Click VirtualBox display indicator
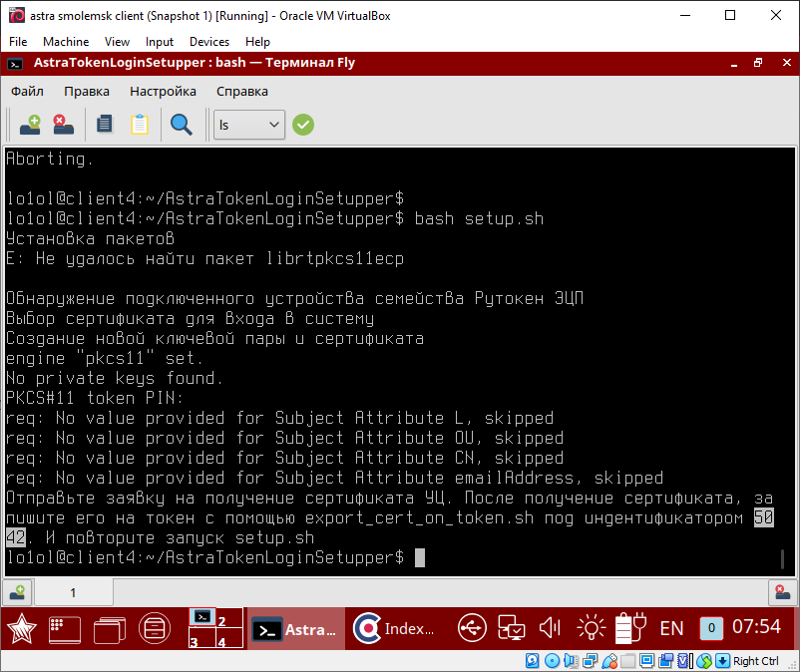 [647, 661]
